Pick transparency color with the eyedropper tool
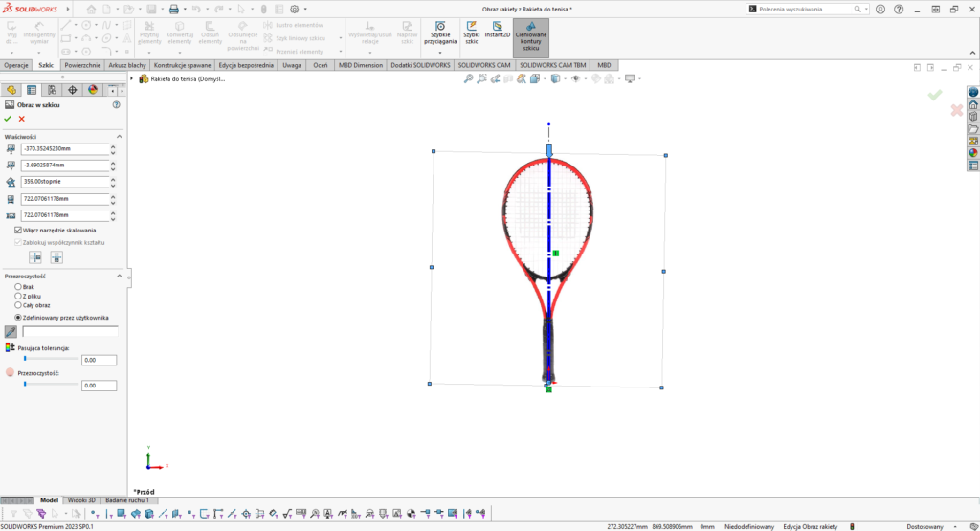This screenshot has height=531, width=980. (11, 331)
